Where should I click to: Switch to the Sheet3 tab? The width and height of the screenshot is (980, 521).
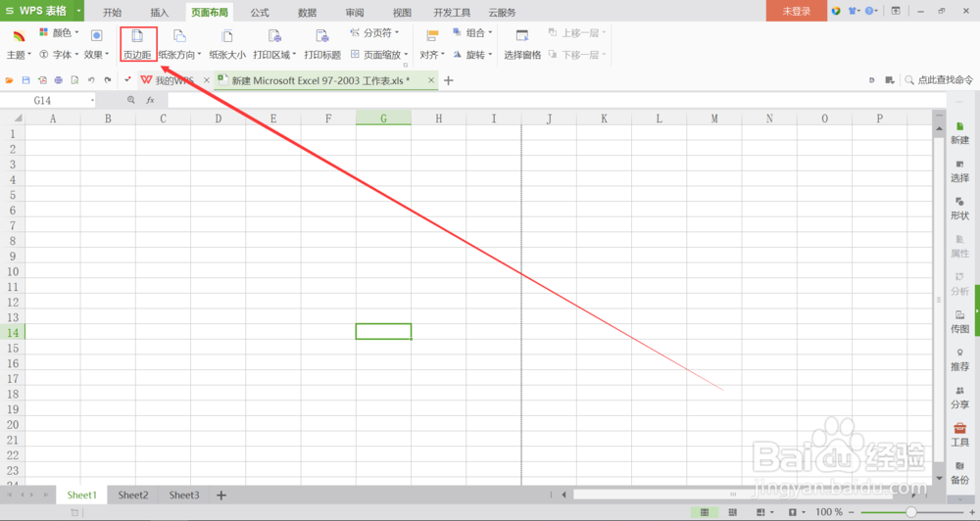[184, 495]
